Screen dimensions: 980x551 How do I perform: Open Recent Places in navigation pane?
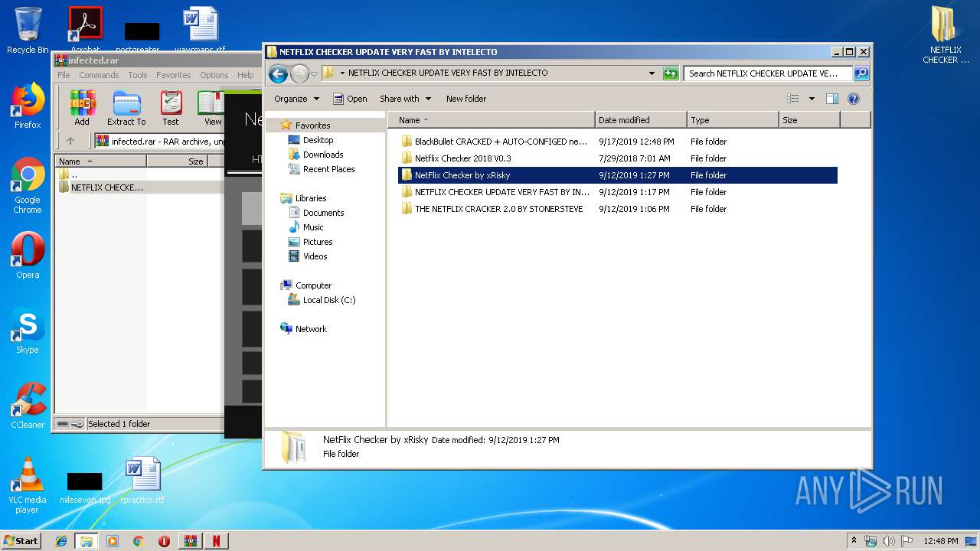(x=328, y=169)
